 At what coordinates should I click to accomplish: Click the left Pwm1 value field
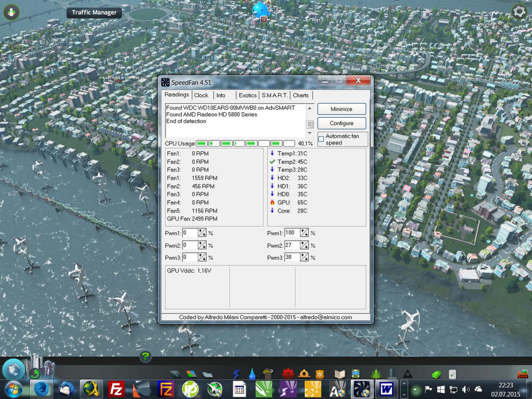tap(190, 233)
